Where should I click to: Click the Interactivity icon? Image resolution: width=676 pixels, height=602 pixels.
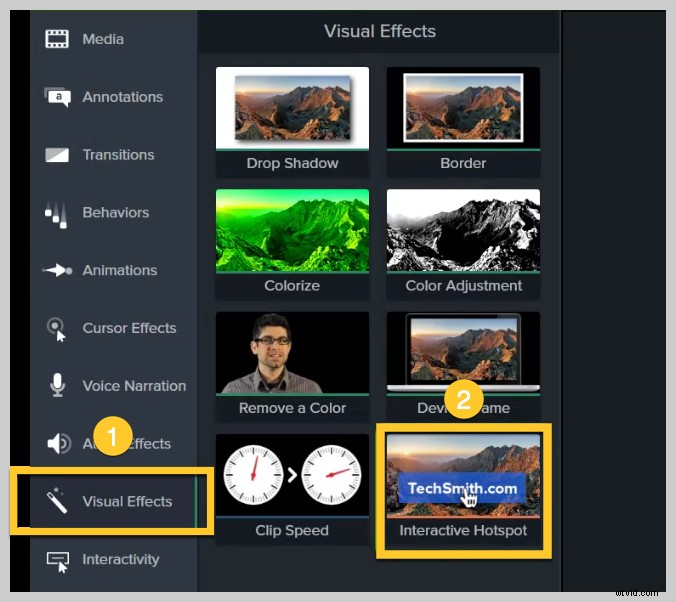click(x=58, y=562)
